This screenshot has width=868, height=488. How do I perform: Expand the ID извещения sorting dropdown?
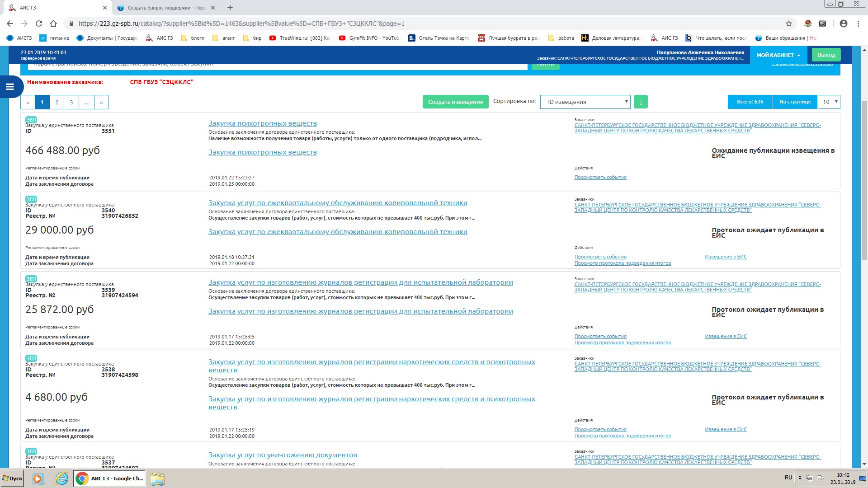(585, 102)
